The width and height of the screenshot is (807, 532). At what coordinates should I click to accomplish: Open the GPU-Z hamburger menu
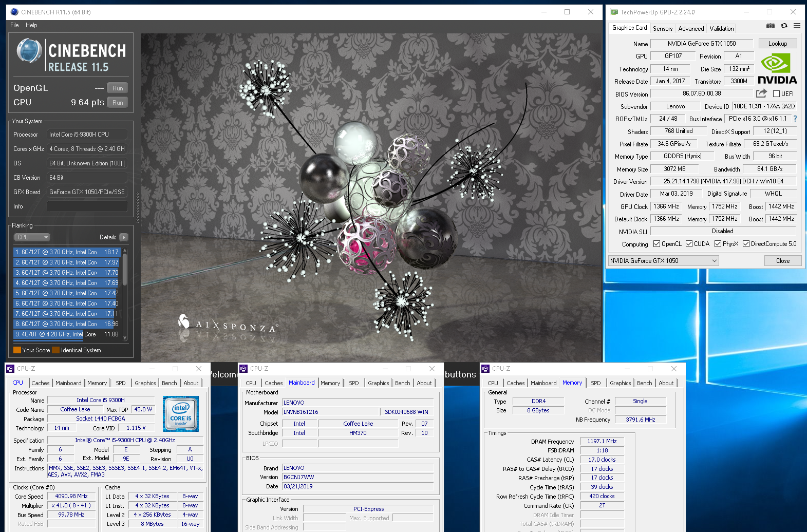[x=797, y=26]
